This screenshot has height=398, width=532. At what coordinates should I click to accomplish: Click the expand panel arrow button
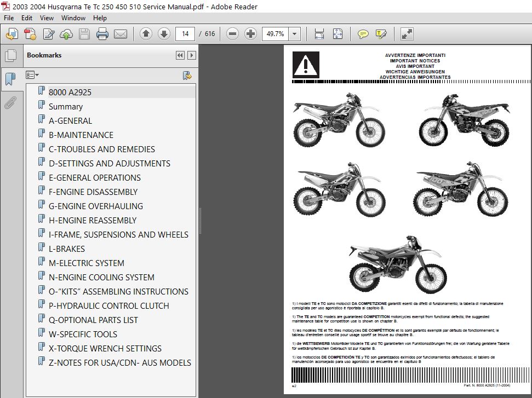tap(192, 55)
